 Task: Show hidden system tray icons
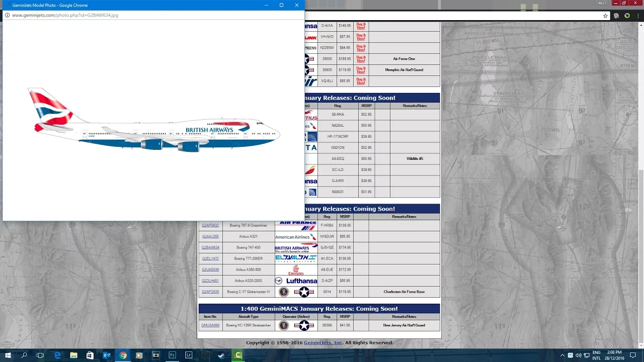tap(562, 355)
